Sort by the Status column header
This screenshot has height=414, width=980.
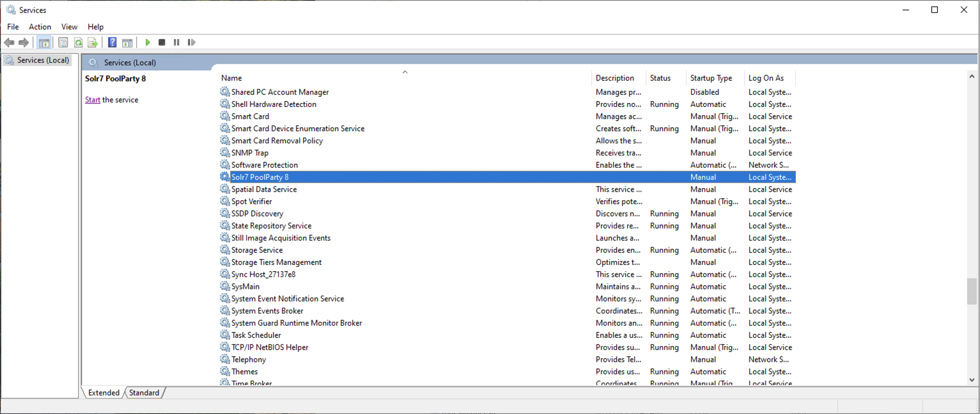click(666, 78)
